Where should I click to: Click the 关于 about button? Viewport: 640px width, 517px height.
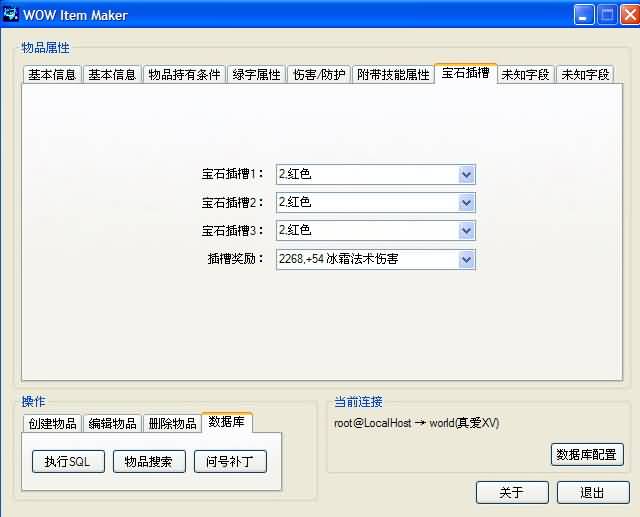coord(512,492)
